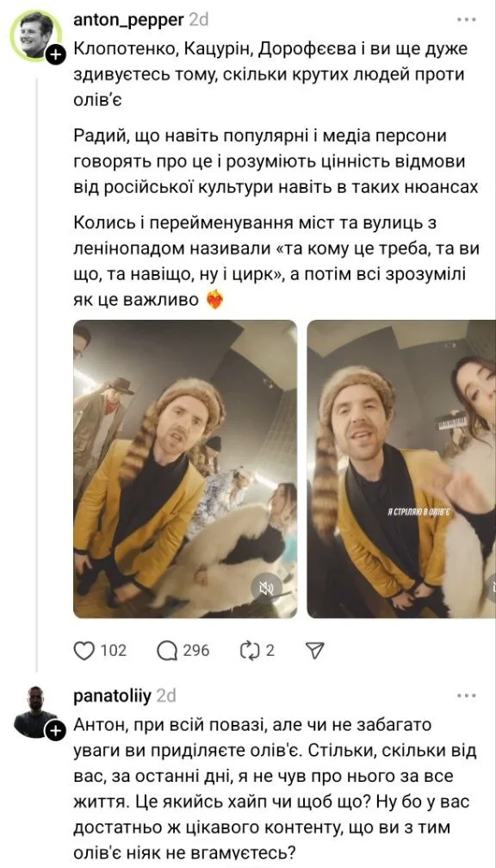Screen dimensions: 496x868
Task: Open panatoliiy's profile avatar
Action: pos(36,711)
